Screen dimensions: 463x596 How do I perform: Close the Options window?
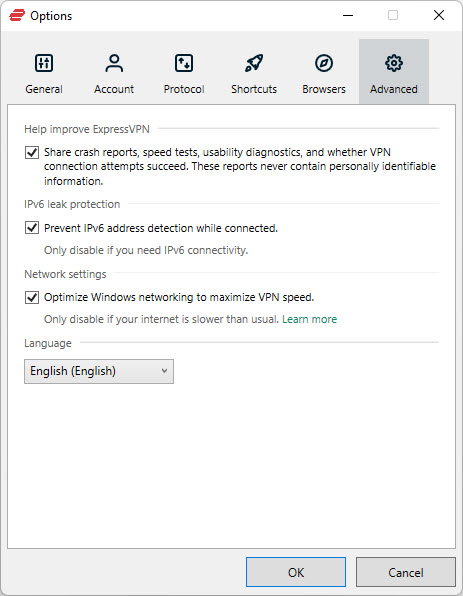(x=439, y=16)
